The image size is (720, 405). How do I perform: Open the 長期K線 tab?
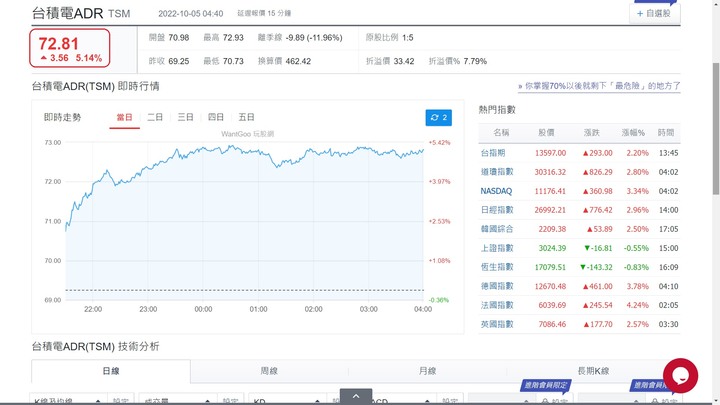(593, 371)
